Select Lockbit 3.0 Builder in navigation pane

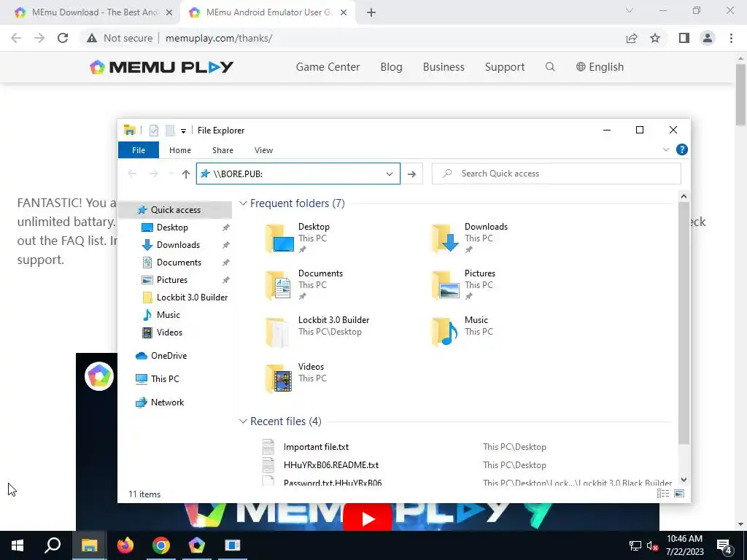(192, 297)
